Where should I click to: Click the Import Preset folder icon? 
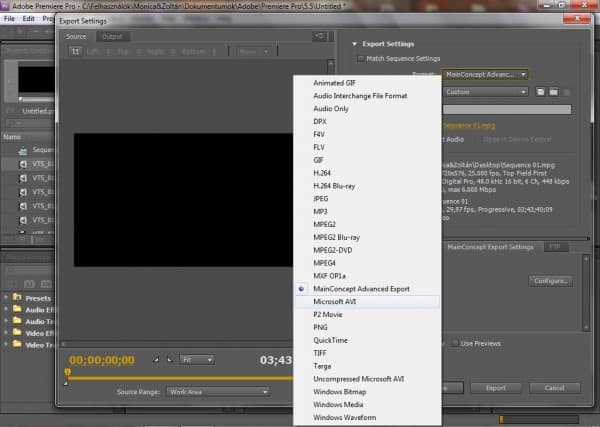(x=552, y=91)
